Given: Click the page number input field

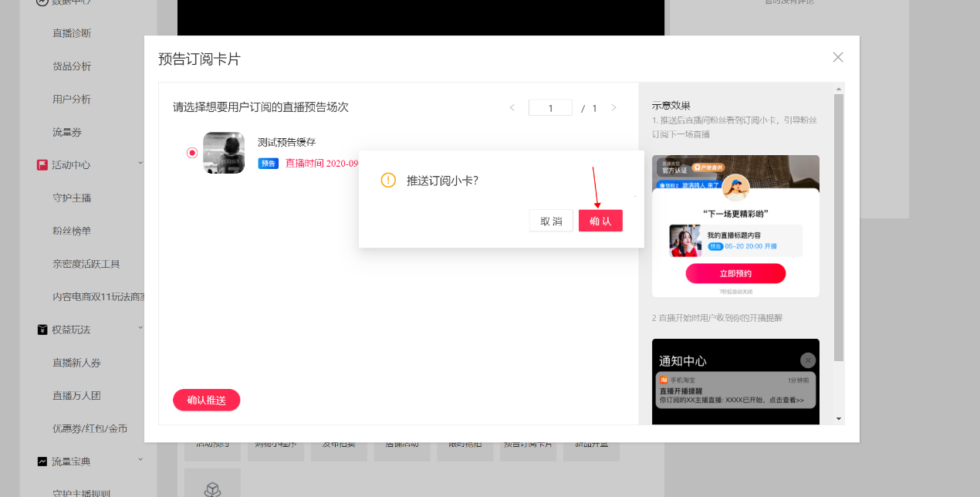Looking at the screenshot, I should click(550, 108).
